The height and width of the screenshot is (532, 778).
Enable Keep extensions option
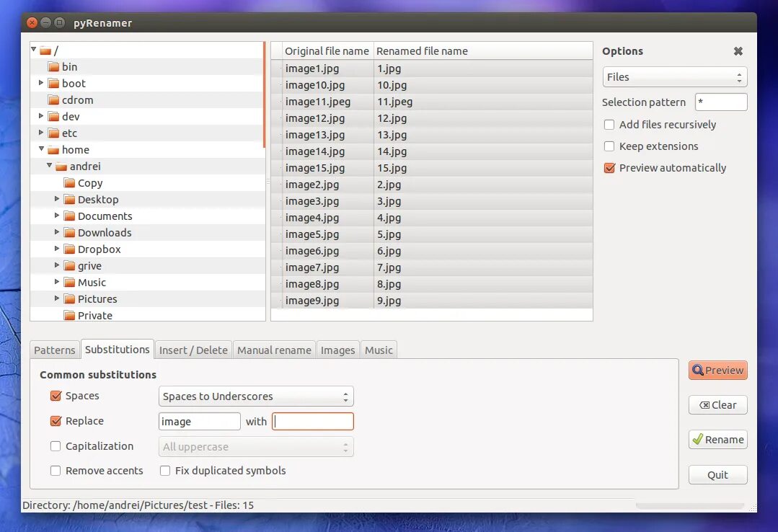click(x=609, y=146)
